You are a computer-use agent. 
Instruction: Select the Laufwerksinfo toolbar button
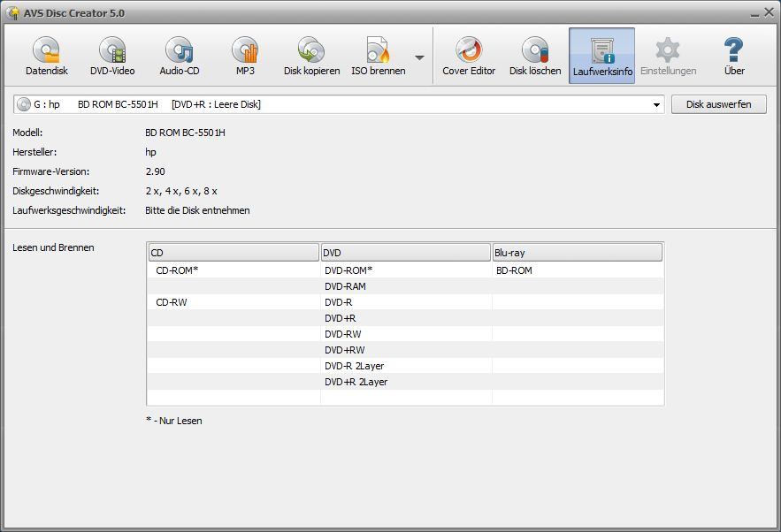(602, 56)
